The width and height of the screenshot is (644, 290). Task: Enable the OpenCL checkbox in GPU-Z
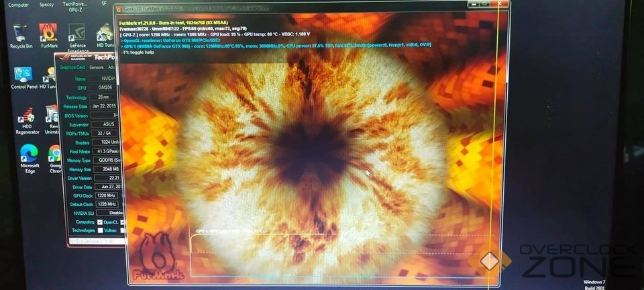[100, 222]
